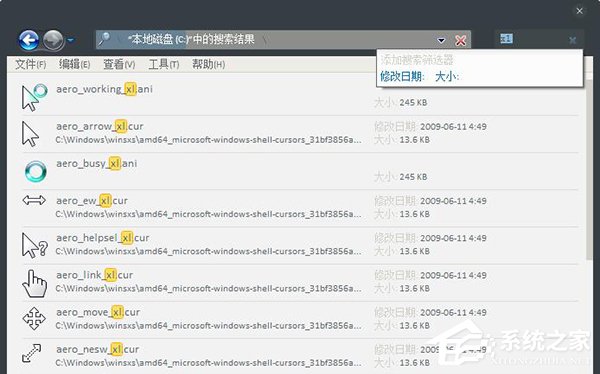Open the recent pages dropdown beside Forward
Image resolution: width=600 pixels, height=374 pixels.
[71, 40]
